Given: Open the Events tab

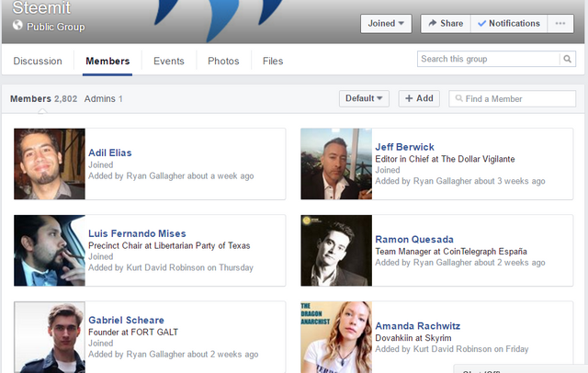Looking at the screenshot, I should pyautogui.click(x=169, y=62).
